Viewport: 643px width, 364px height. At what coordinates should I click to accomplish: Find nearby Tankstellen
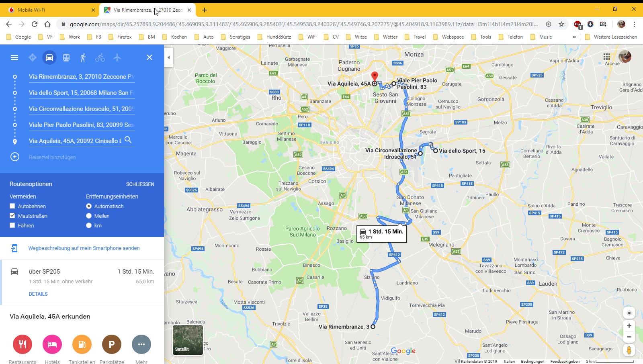[82, 344]
